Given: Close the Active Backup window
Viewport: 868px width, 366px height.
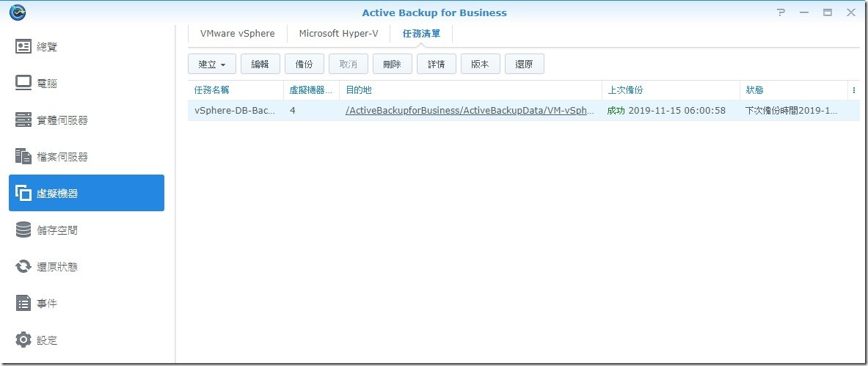Looking at the screenshot, I should [x=851, y=12].
